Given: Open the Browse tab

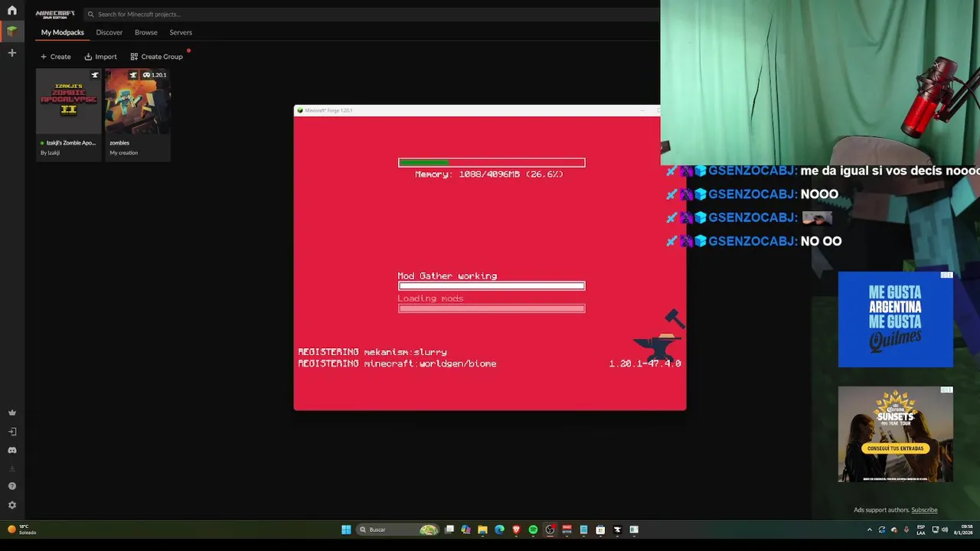Looking at the screenshot, I should (146, 32).
